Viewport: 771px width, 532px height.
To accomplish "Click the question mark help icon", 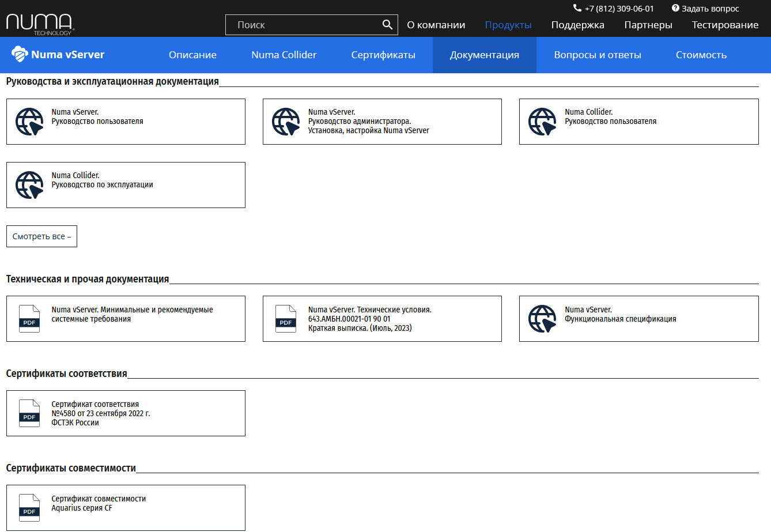I will click(675, 8).
